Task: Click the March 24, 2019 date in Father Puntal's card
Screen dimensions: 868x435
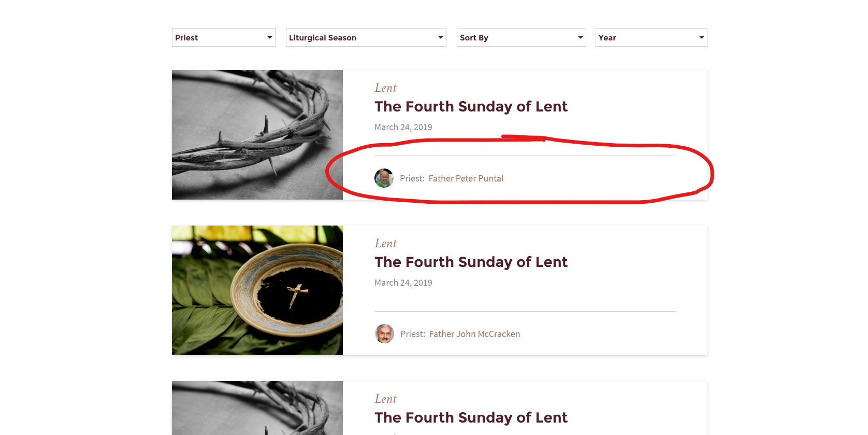Action: pyautogui.click(x=403, y=127)
